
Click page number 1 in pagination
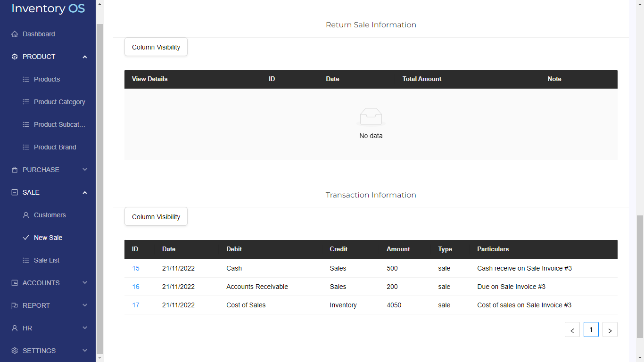click(x=591, y=329)
